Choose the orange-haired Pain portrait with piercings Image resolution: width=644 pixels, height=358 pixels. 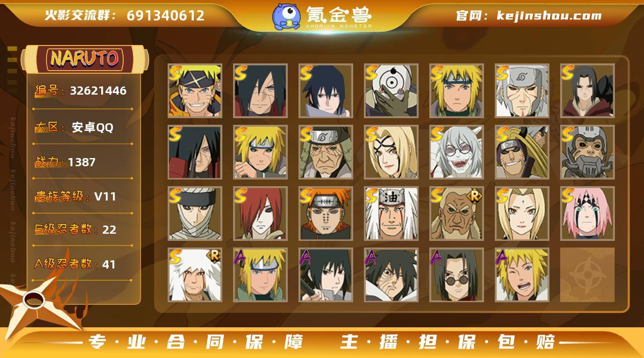point(326,214)
